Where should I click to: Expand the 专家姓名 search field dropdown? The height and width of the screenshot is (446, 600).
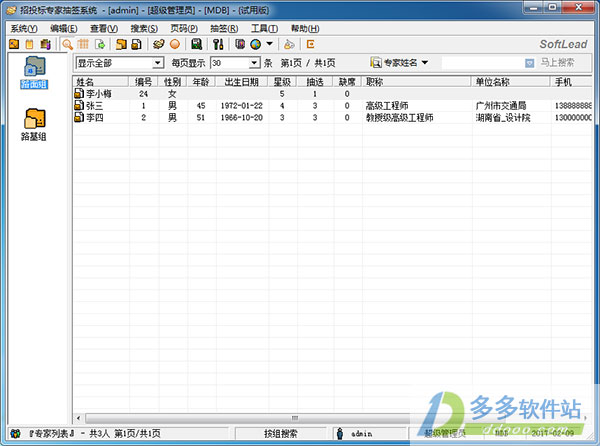[x=425, y=62]
